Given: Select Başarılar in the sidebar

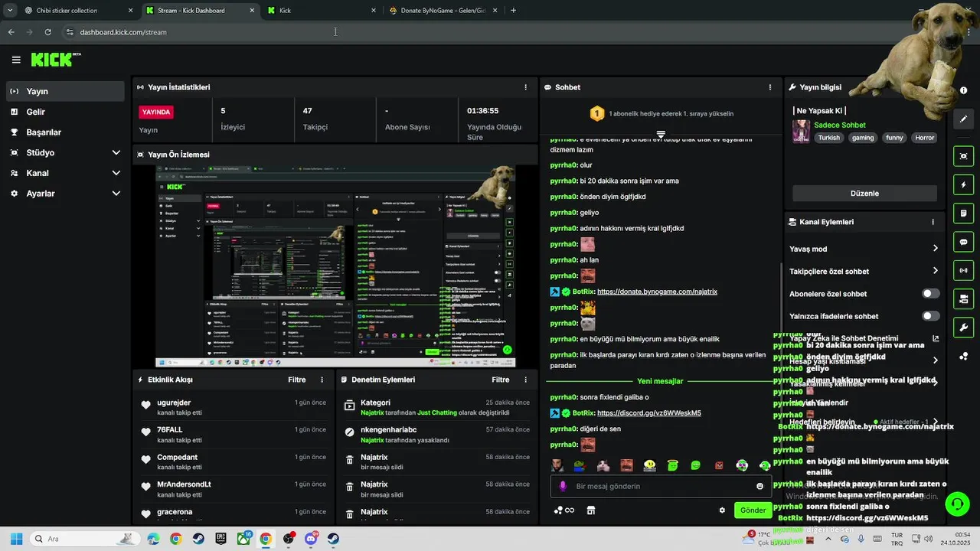Looking at the screenshot, I should tap(64, 132).
